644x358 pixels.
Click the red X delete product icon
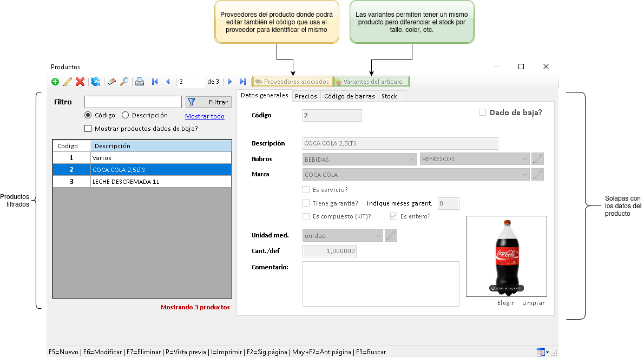80,82
